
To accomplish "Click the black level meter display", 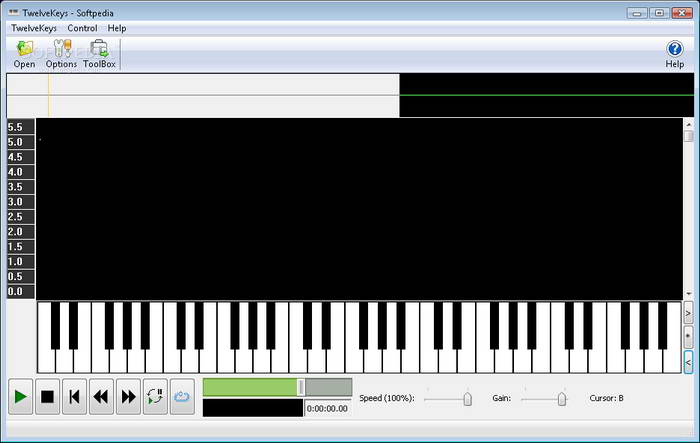I will pos(253,408).
